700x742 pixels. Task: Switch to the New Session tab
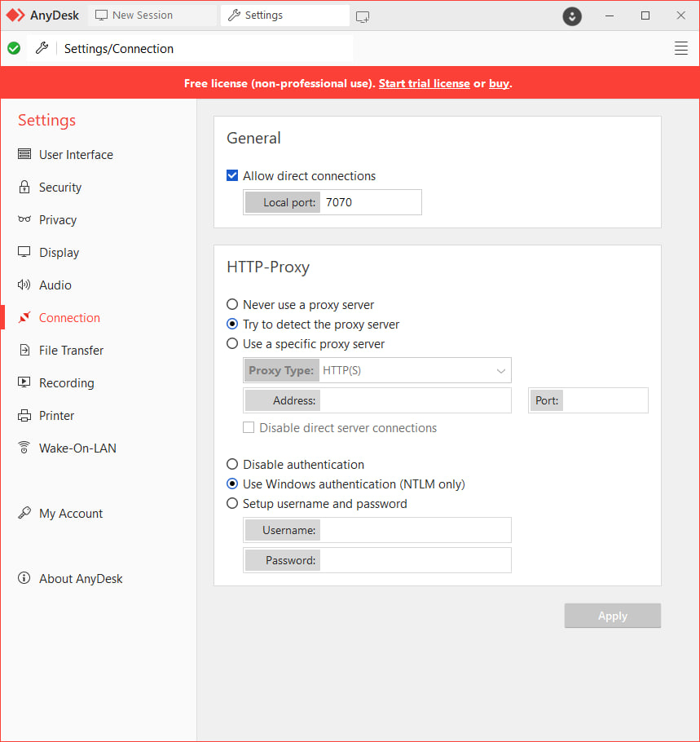click(x=142, y=15)
